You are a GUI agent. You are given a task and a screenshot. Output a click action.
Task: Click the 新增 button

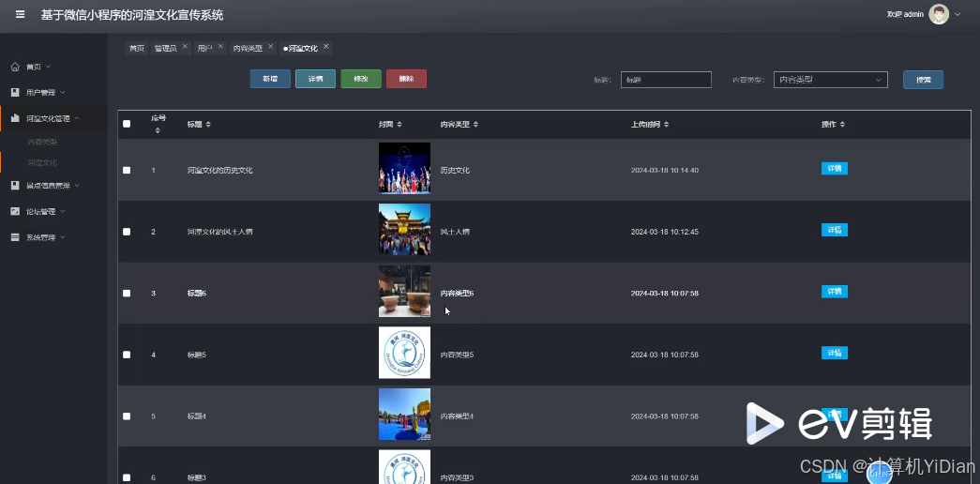coord(270,79)
